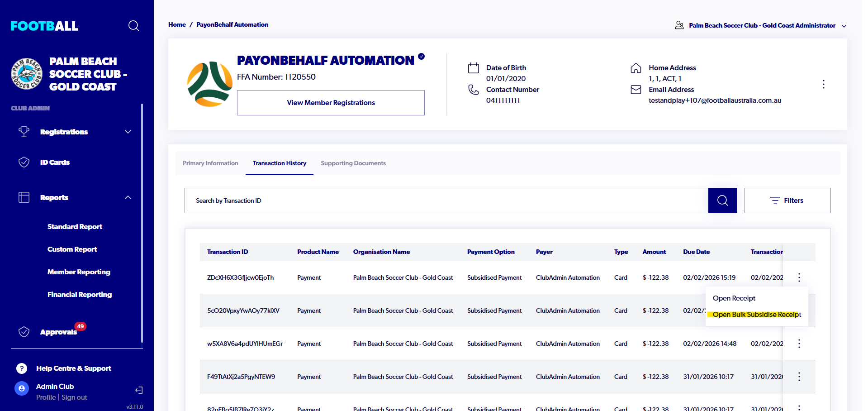Click the FOOTBALL logo in the sidebar

44,26
